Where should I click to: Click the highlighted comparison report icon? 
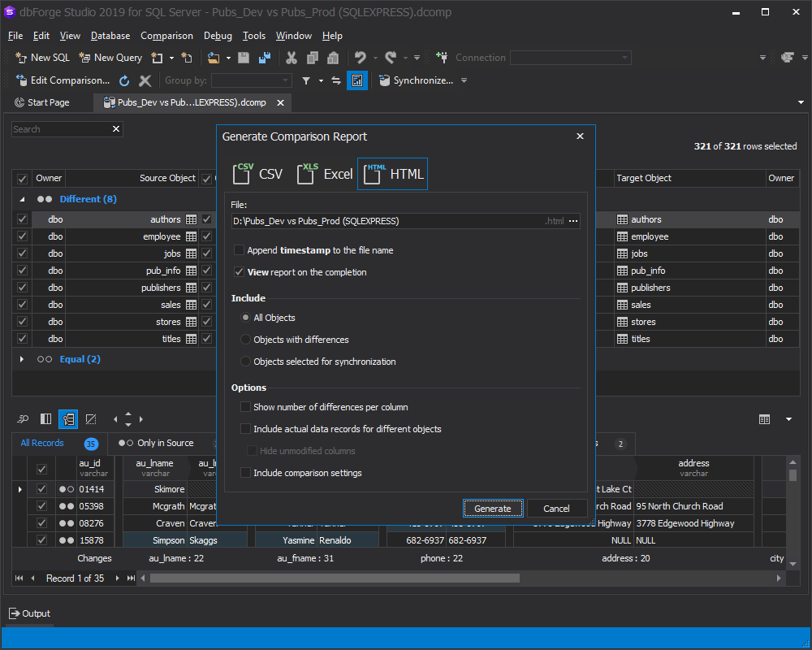[x=357, y=80]
